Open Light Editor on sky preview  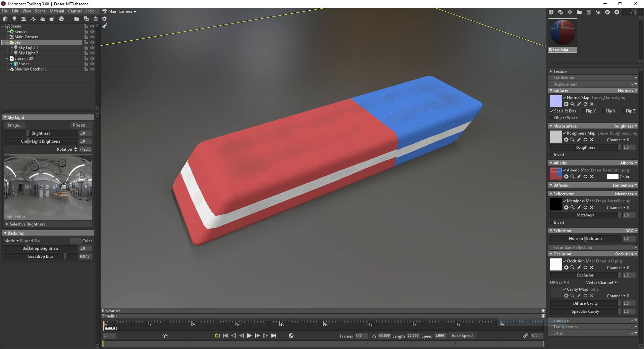pos(15,217)
